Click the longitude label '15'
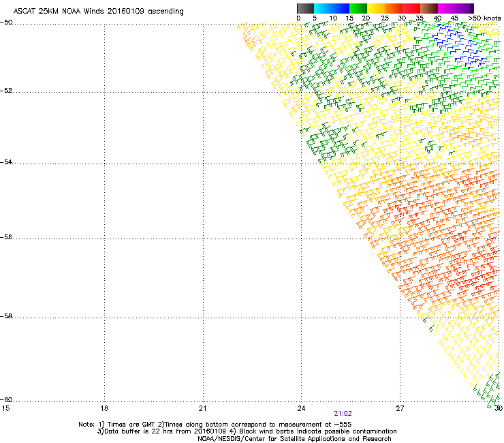Image resolution: width=504 pixels, height=443 pixels. click(5, 408)
